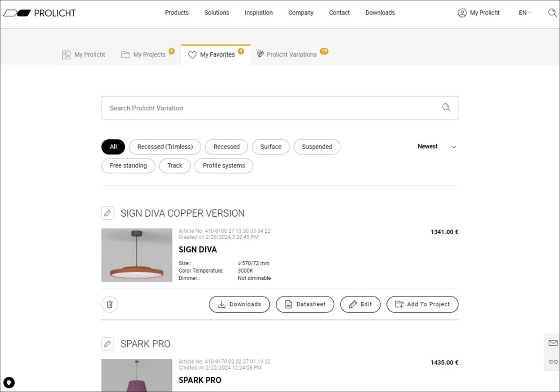The width and height of the screenshot is (560, 392).
Task: Click the Prolicht logo
Action: pos(40,13)
